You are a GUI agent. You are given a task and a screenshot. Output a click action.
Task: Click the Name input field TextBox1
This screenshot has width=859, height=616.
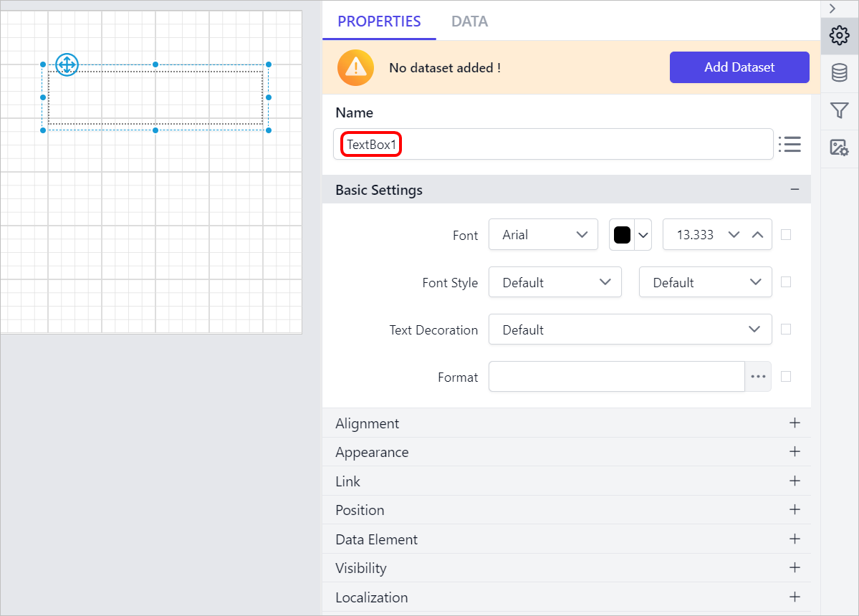point(553,144)
